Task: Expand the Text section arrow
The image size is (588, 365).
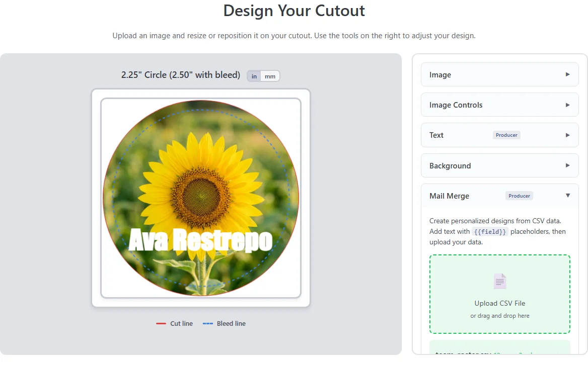Action: point(567,135)
